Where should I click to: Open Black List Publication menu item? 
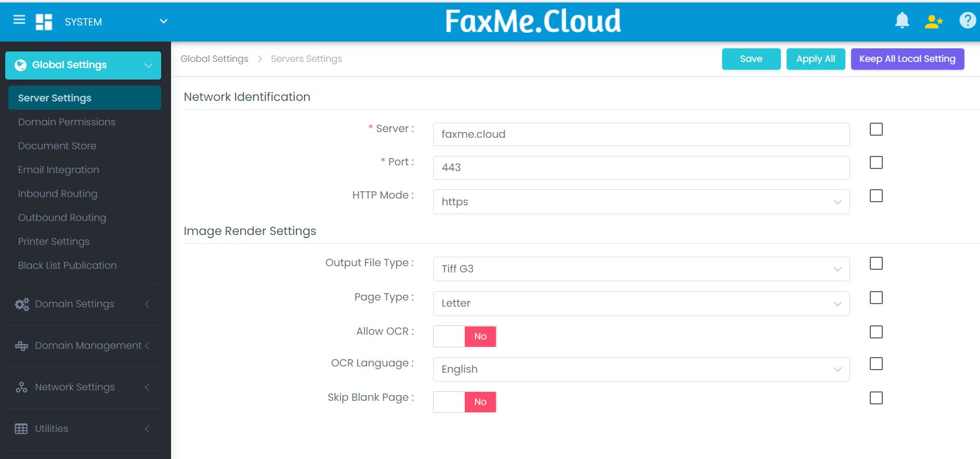coord(67,265)
